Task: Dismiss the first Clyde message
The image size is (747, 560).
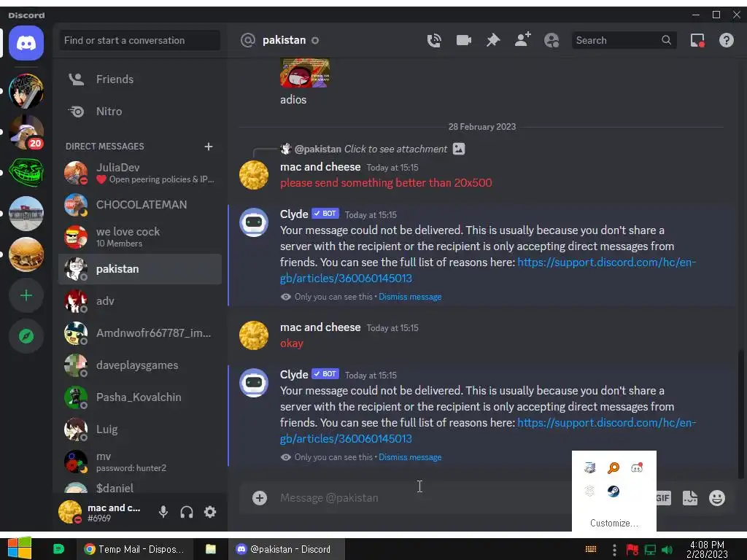Action: (x=410, y=297)
